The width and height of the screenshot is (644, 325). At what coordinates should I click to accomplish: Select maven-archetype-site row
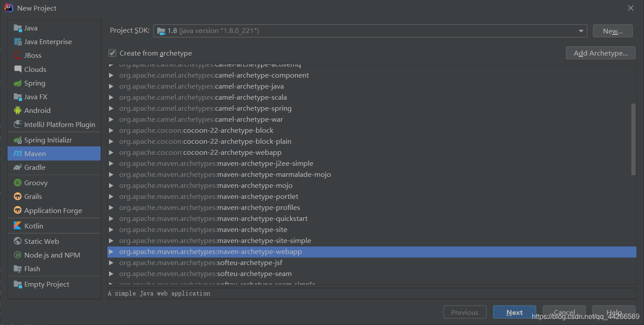(x=372, y=230)
